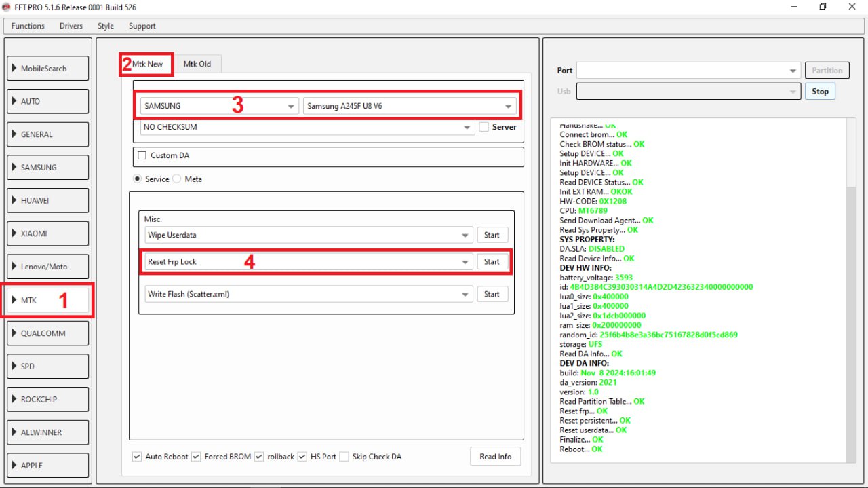Viewport: 868px width, 488px height.
Task: Enable the Skip Check DA checkbox
Action: pos(344,457)
